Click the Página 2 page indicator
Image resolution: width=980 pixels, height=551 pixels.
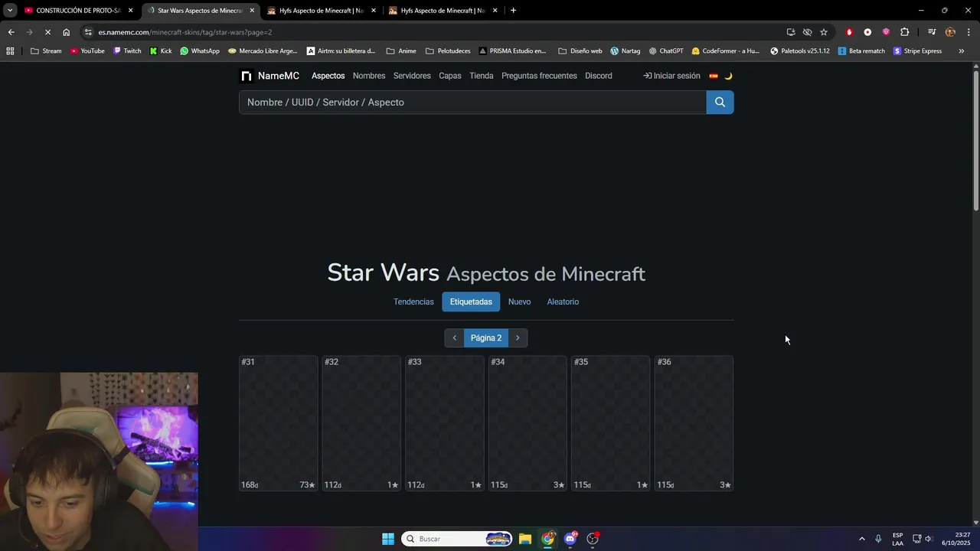click(486, 337)
